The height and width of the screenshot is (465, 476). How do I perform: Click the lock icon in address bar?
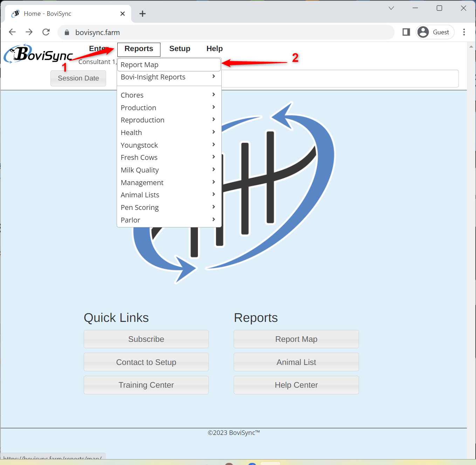point(67,33)
